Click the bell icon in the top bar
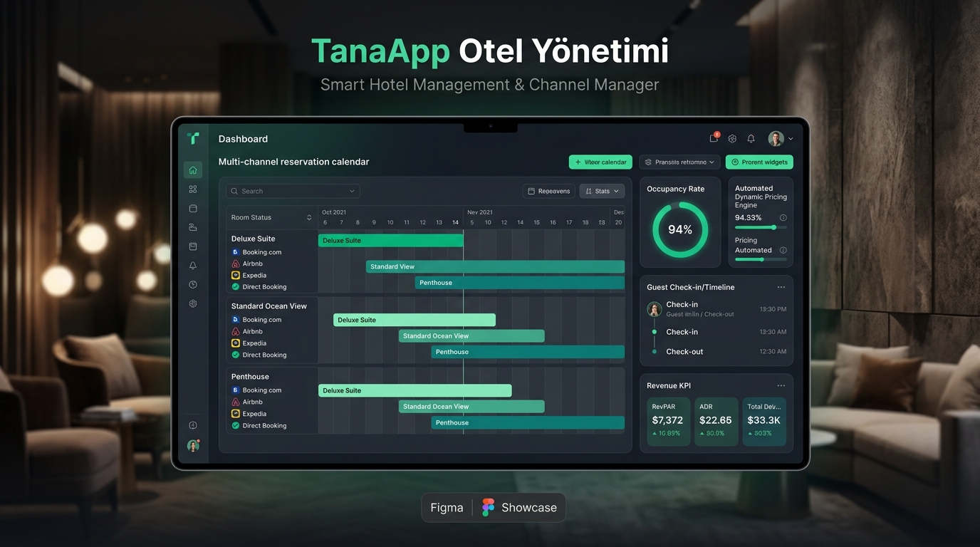Screen dimensions: 980x547 pos(751,139)
